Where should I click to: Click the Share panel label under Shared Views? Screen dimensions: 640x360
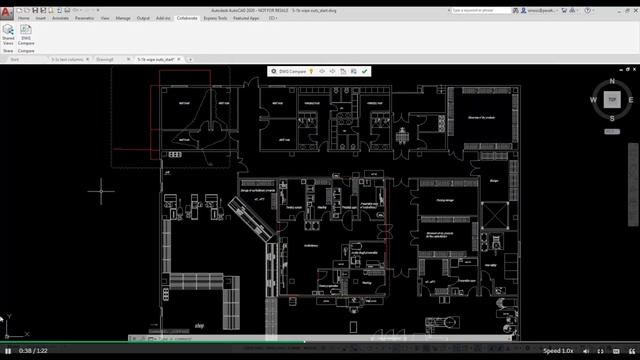(x=8, y=51)
